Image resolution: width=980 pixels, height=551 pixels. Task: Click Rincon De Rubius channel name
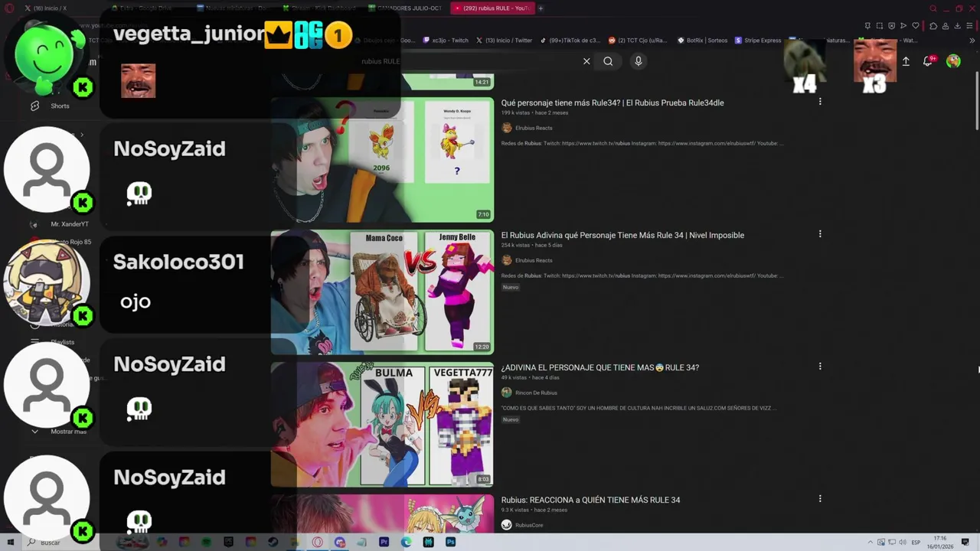pos(536,393)
